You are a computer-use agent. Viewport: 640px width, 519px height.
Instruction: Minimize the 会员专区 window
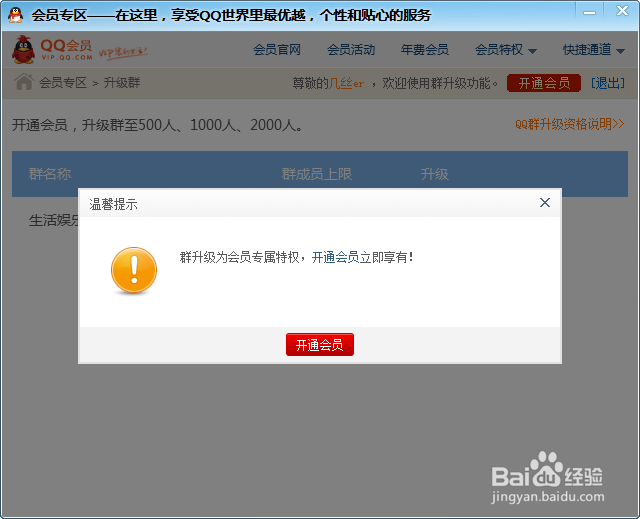coord(589,12)
